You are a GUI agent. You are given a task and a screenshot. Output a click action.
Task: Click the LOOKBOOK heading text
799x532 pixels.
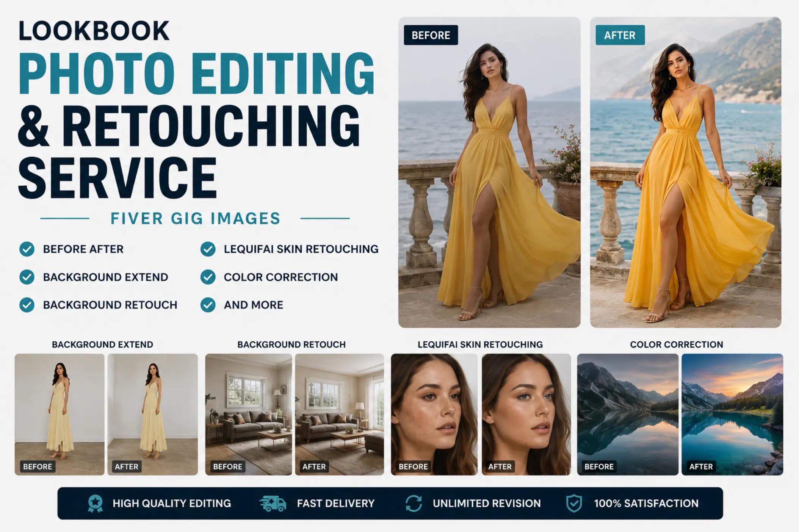click(94, 31)
